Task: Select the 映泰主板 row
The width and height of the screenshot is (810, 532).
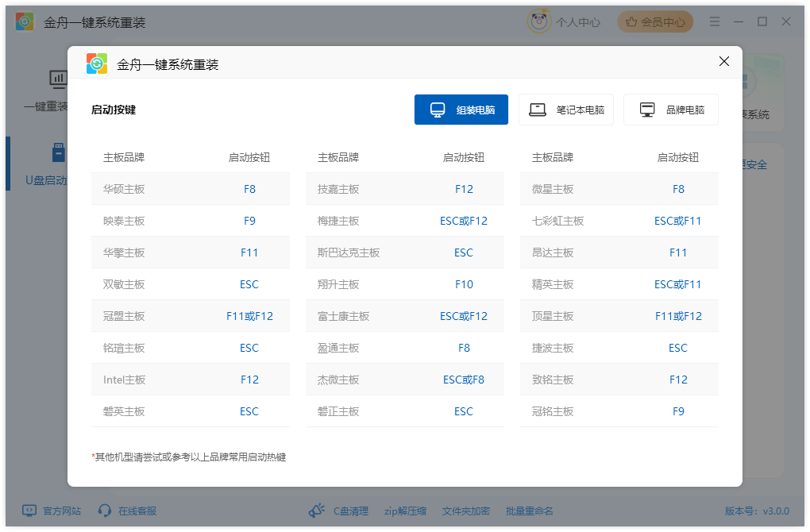Action: click(x=190, y=221)
